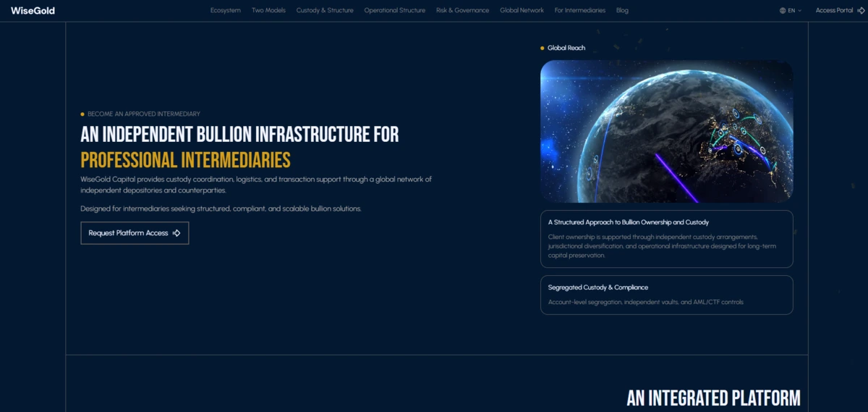Open the Ecosystem menu item
This screenshot has height=412, width=868.
226,11
